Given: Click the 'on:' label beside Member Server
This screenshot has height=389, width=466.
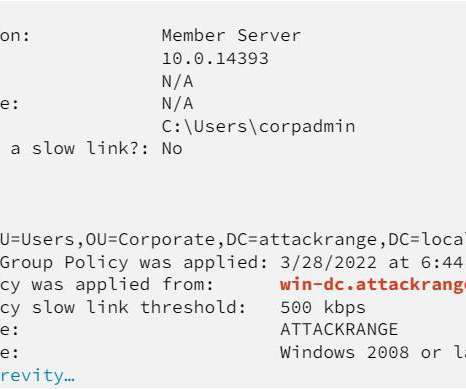Looking at the screenshot, I should 15,36.
